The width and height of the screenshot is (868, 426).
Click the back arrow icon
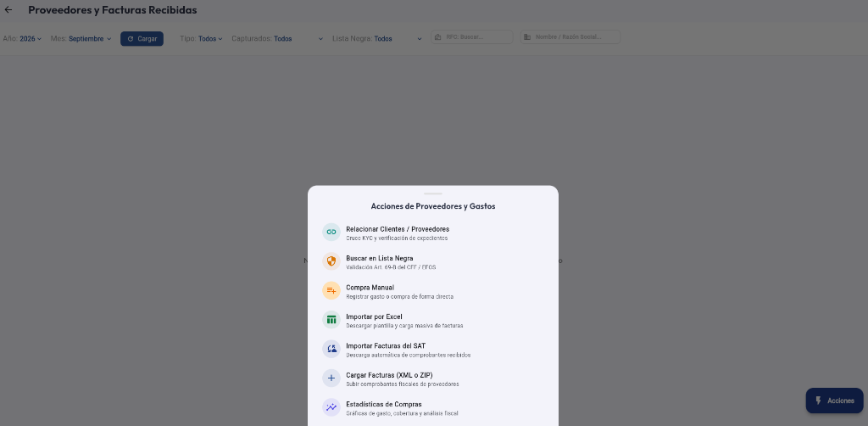8,10
